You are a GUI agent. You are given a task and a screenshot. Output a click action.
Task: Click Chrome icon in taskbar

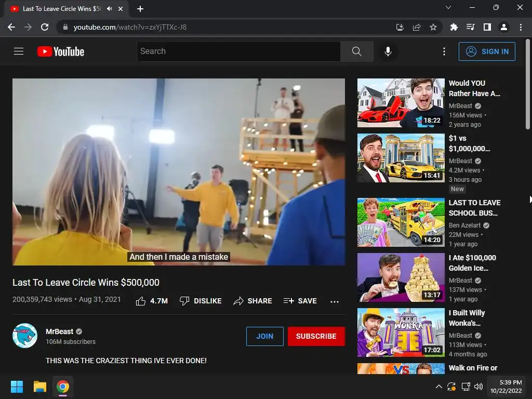tap(63, 387)
